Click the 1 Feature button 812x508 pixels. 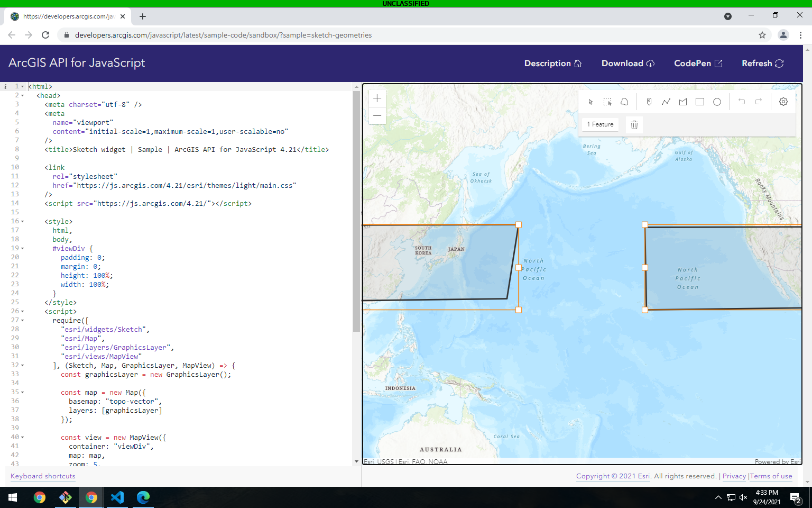600,124
